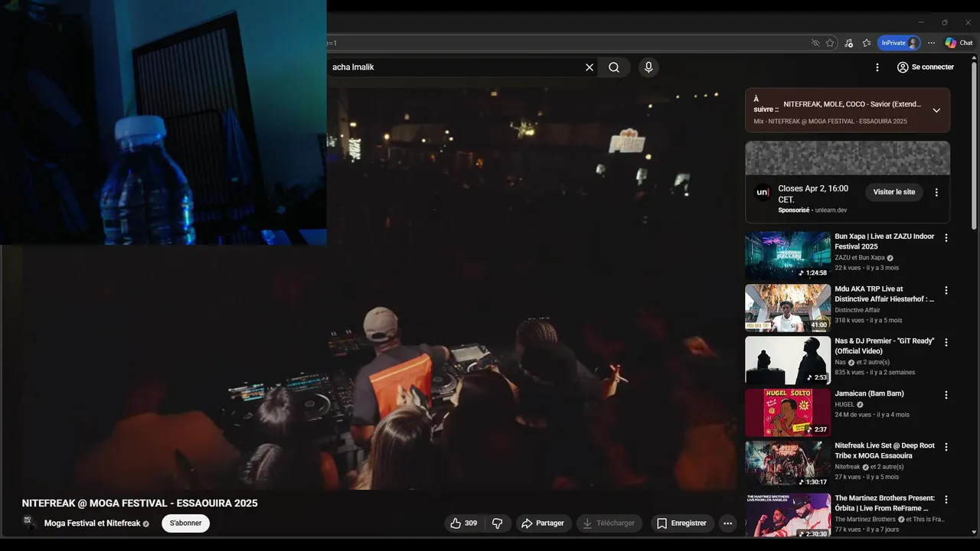980x551 pixels.
Task: Click The Martinez Brothers Present: Órbita title
Action: (884, 503)
